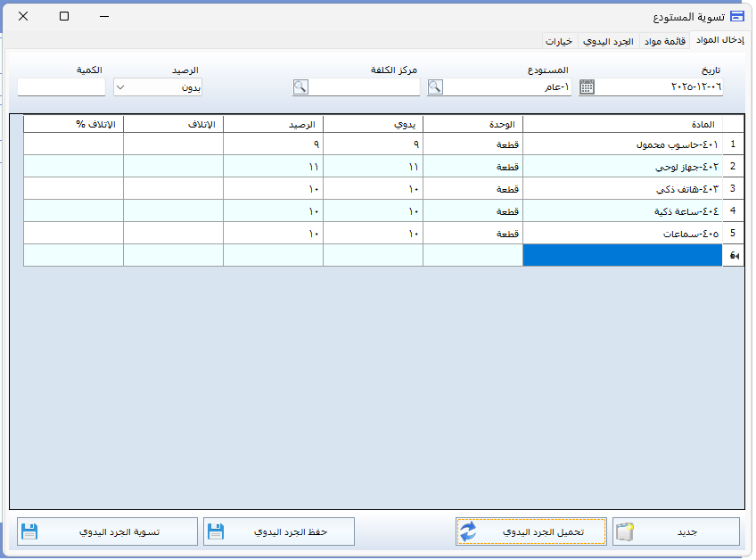Select row 3 header for هاتف ذكي

coord(732,188)
